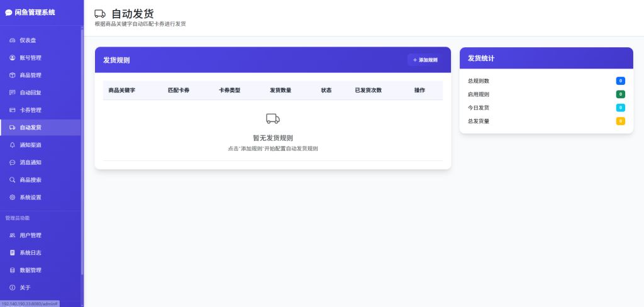The image size is (644, 307).
Task: Click the 操作 column header
Action: pos(419,91)
